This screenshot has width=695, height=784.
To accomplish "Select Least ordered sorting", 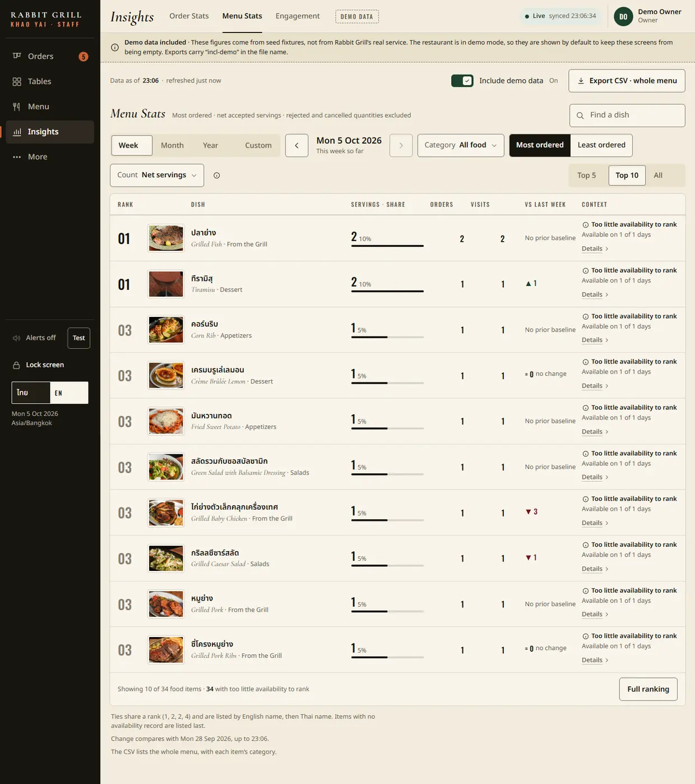I will pyautogui.click(x=601, y=145).
